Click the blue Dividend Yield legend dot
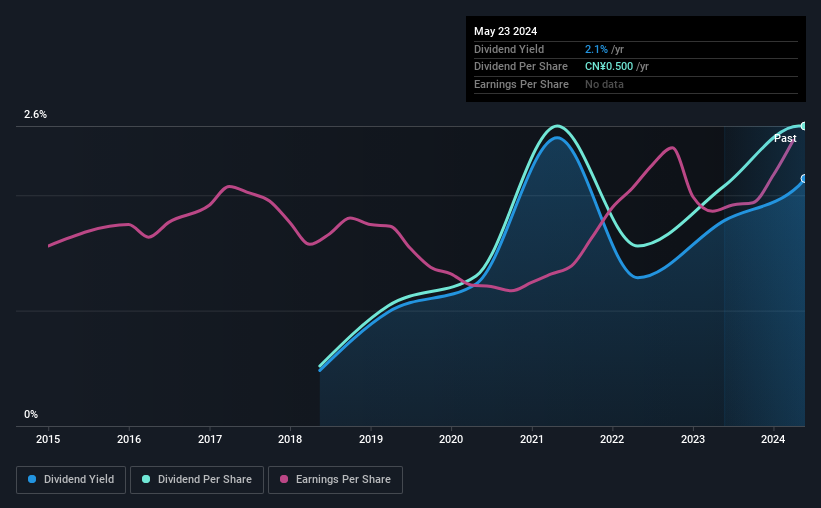The image size is (821, 508). pos(32,479)
